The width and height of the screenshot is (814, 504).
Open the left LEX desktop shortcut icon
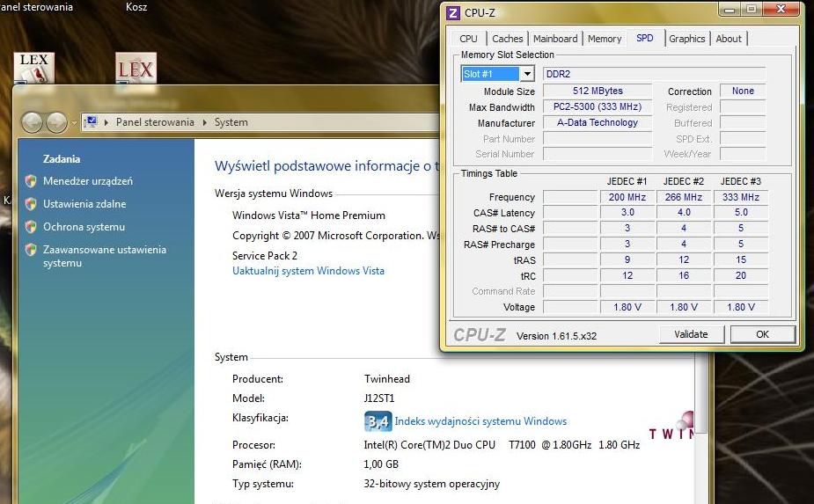pyautogui.click(x=33, y=68)
